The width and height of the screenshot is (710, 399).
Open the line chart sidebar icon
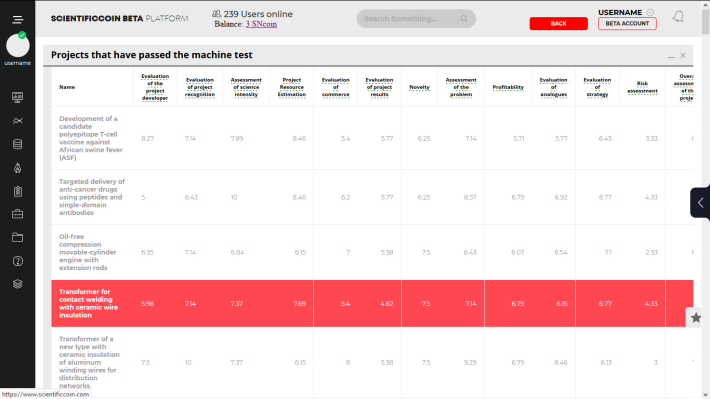pyautogui.click(x=18, y=121)
